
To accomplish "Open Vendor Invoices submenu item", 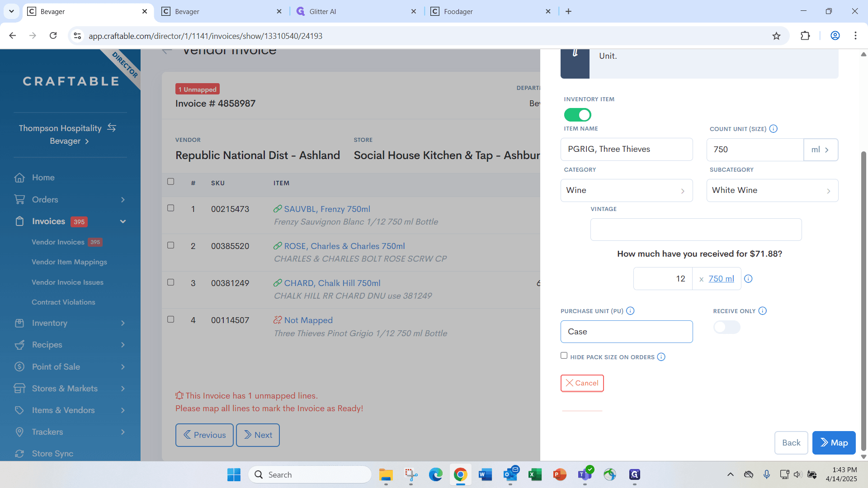I will tap(58, 242).
